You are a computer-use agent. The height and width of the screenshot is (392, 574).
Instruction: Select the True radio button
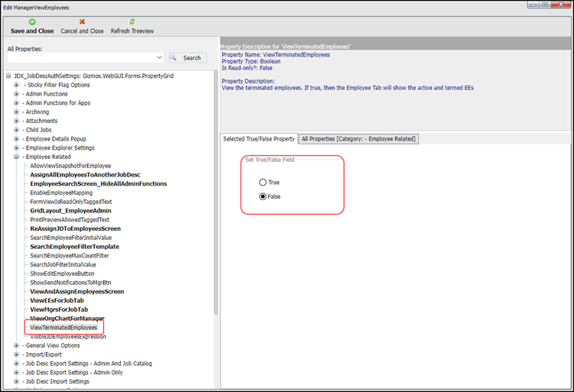263,183
